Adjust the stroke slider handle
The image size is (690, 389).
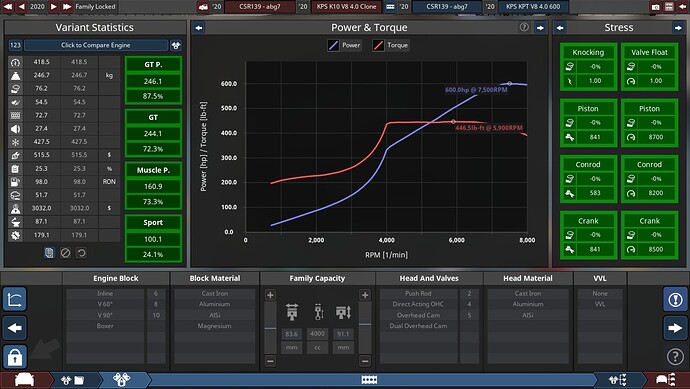coord(365,324)
